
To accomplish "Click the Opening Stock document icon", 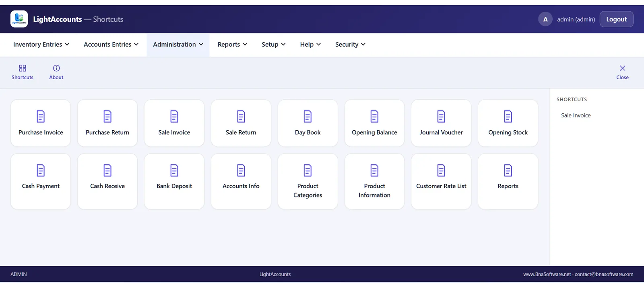I will 508,117.
